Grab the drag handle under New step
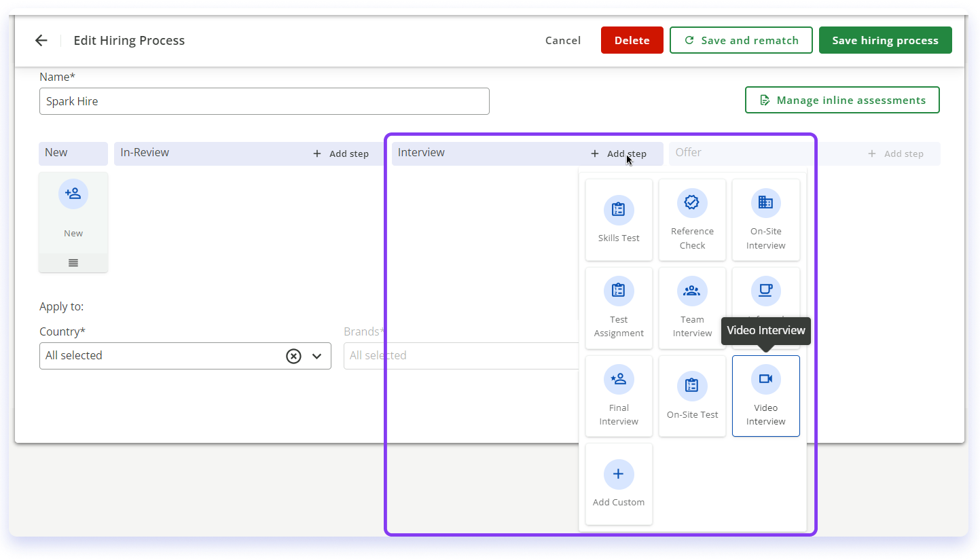The image size is (980, 559). click(x=73, y=263)
